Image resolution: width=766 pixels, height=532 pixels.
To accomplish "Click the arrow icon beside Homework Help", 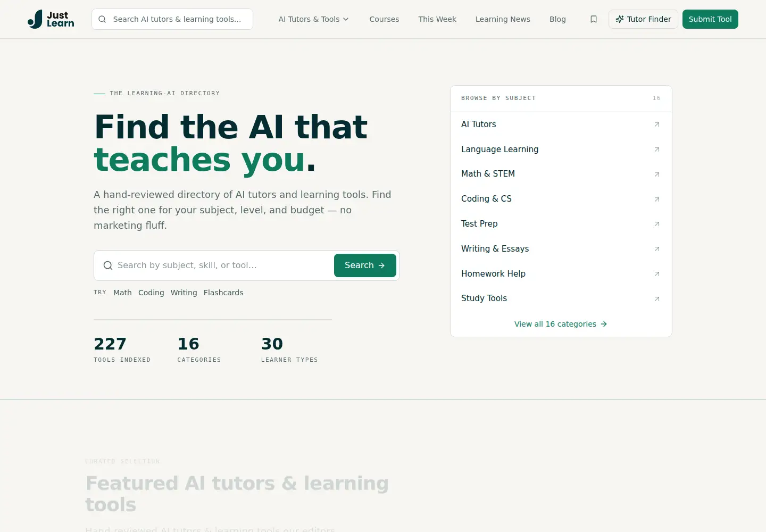I will 657,274.
